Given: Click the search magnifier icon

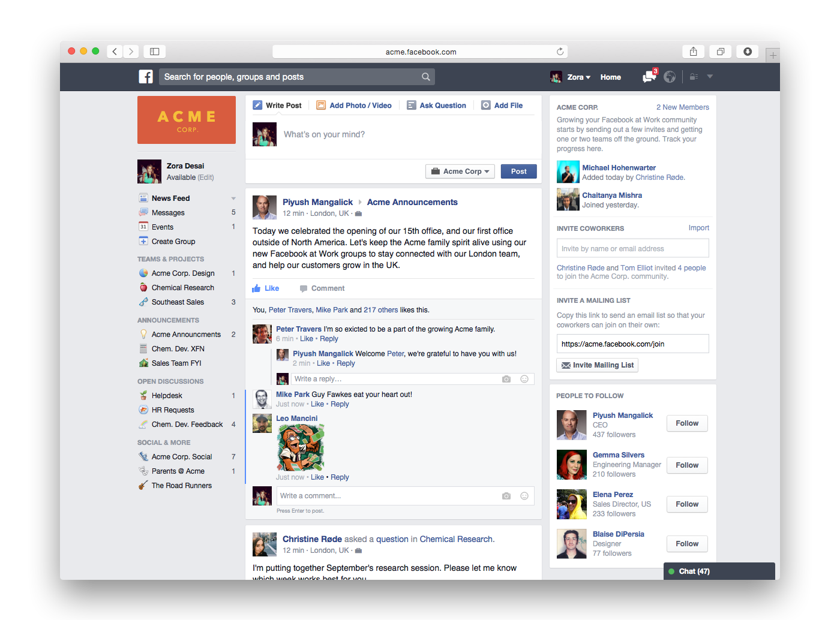Looking at the screenshot, I should click(x=425, y=77).
